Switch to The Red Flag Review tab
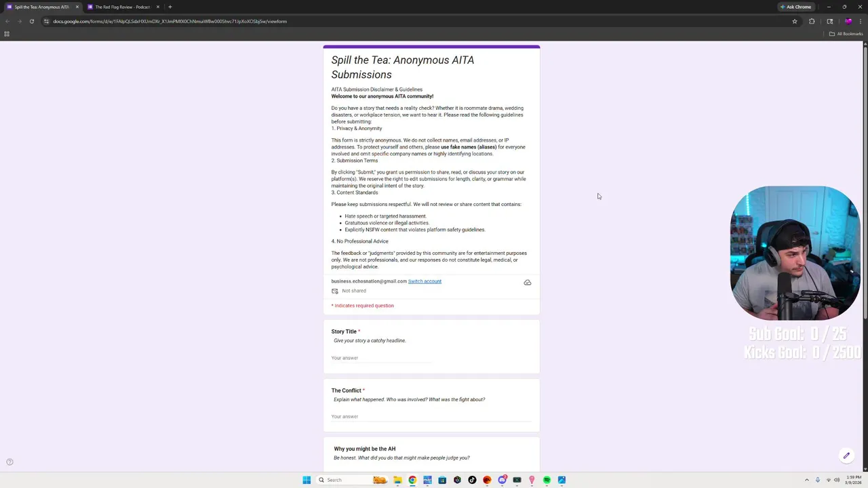 pyautogui.click(x=123, y=7)
